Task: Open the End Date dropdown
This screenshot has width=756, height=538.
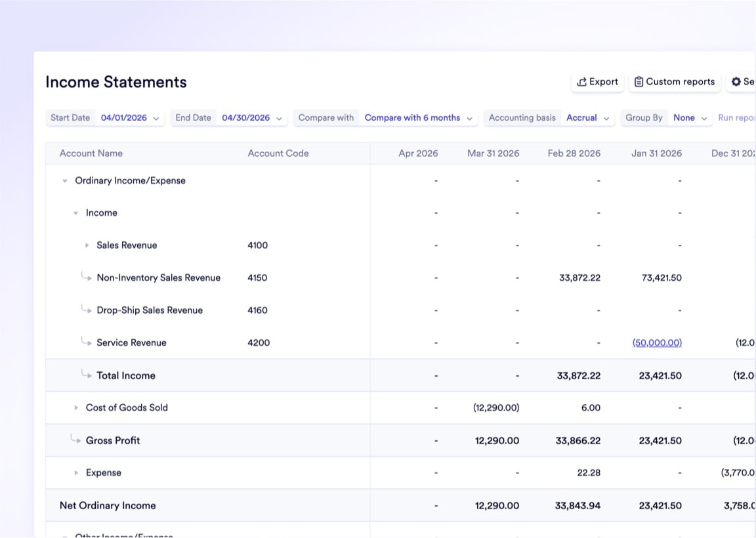Action: pos(252,118)
